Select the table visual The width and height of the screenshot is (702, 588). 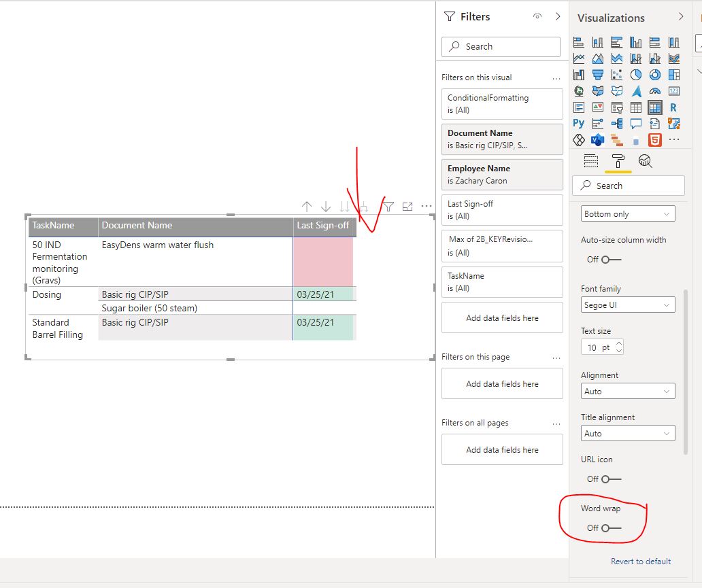point(636,107)
